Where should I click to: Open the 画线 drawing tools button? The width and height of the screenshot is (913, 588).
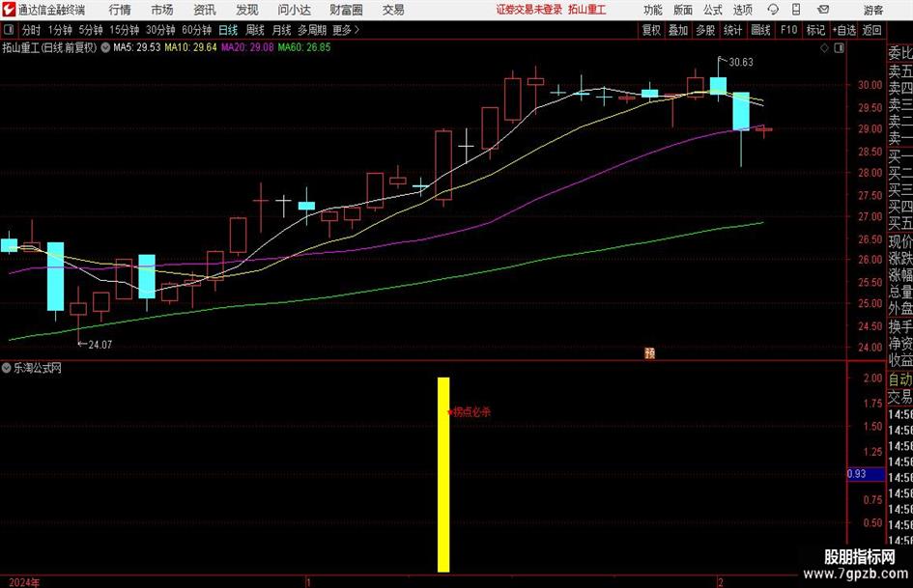(760, 30)
